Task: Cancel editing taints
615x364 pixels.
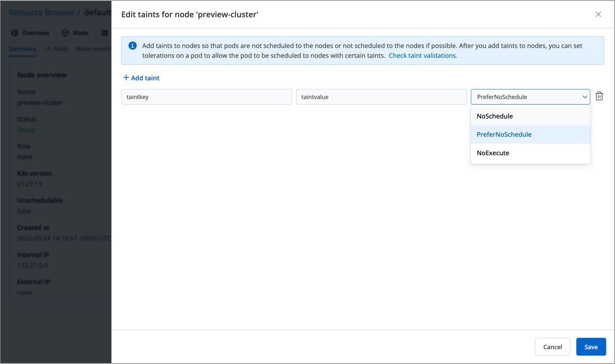Action: (x=552, y=347)
